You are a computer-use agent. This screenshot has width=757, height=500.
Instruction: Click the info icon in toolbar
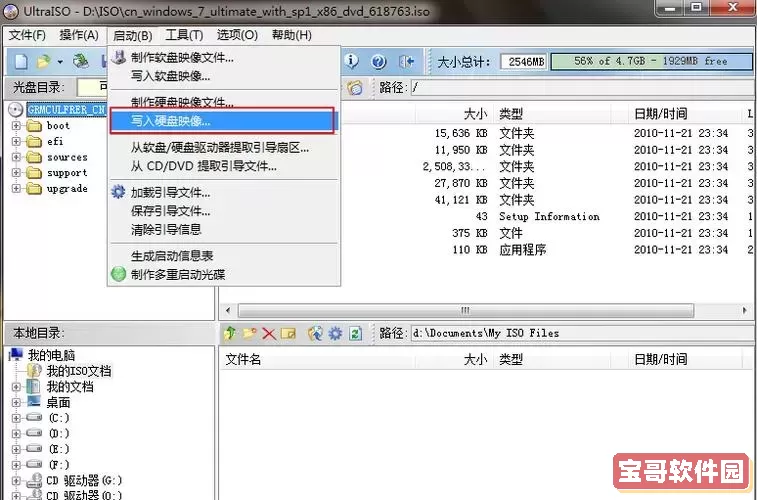point(351,61)
